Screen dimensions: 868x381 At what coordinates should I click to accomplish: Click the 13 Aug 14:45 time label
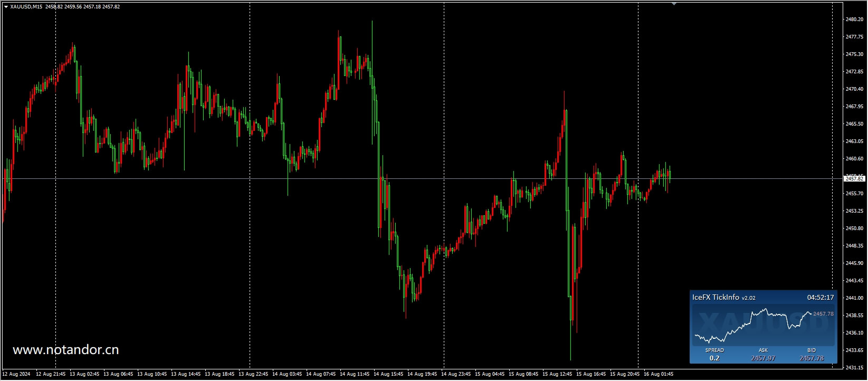pyautogui.click(x=186, y=375)
